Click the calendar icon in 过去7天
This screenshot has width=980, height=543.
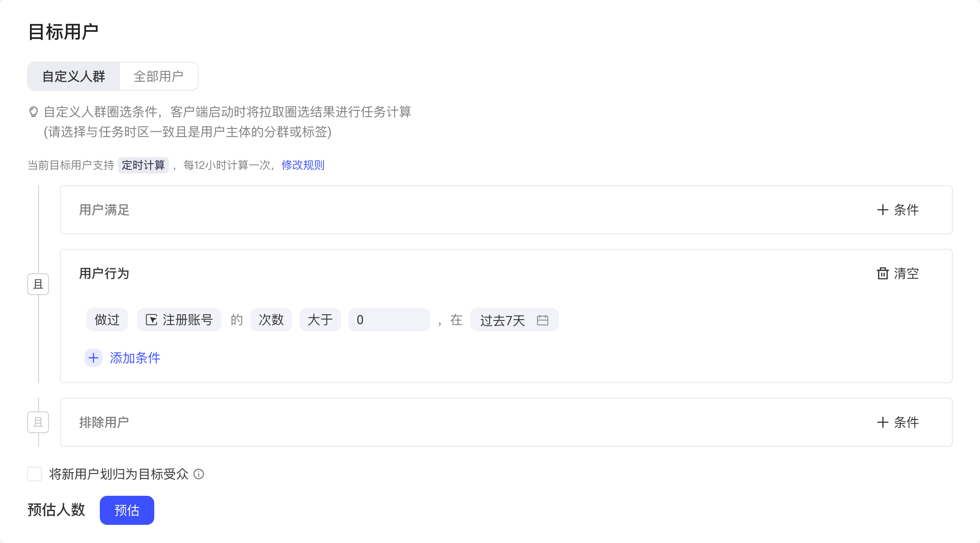(543, 320)
